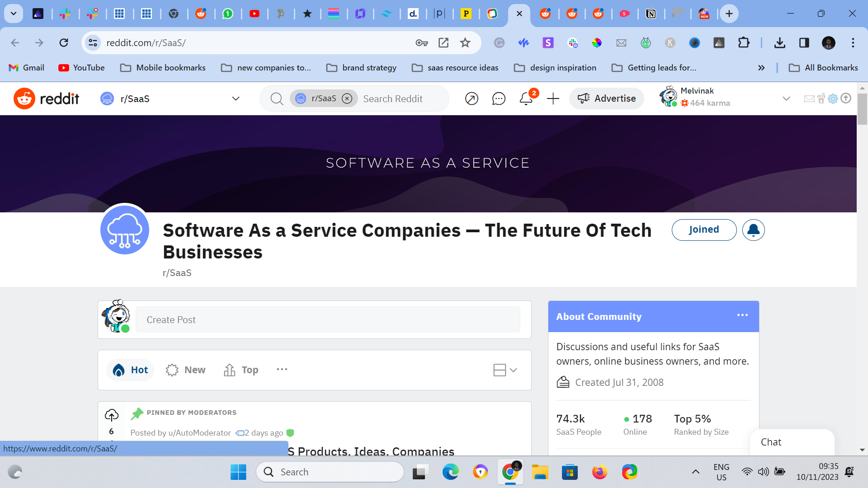Sort posts by Top

241,370
